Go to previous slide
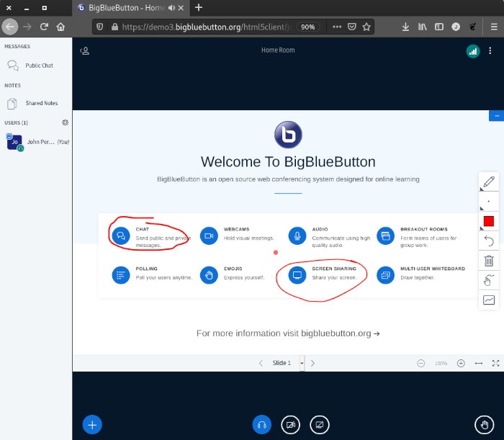The width and height of the screenshot is (504, 440). tap(261, 363)
